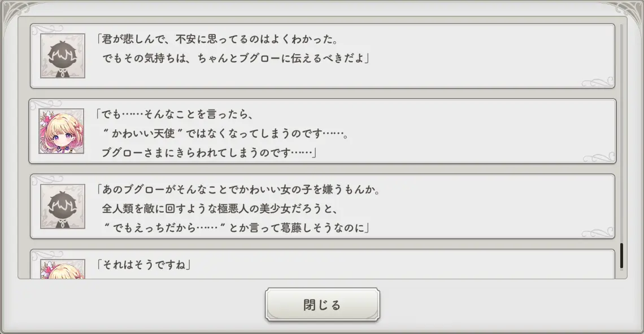Click the かわいい天使 quoted text line

pyautogui.click(x=225, y=133)
